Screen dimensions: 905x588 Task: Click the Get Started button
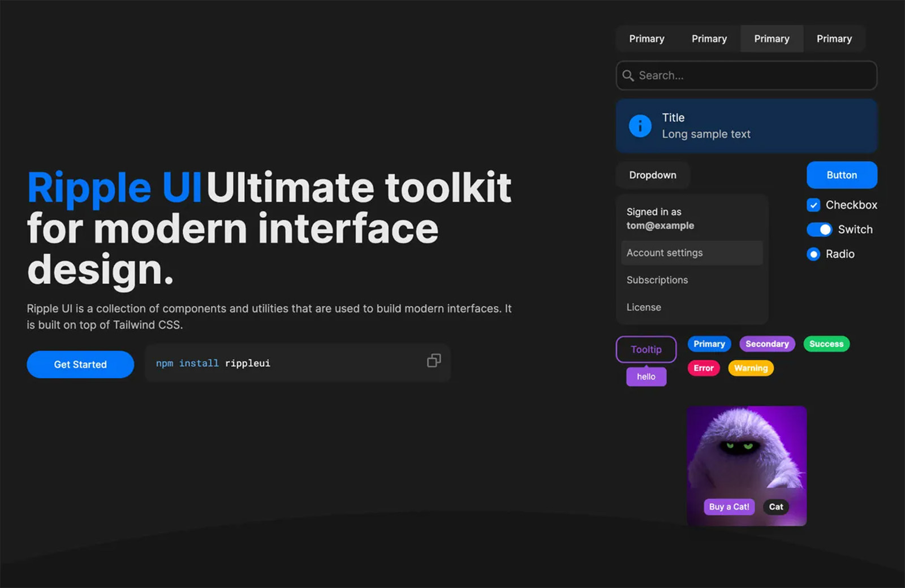80,365
